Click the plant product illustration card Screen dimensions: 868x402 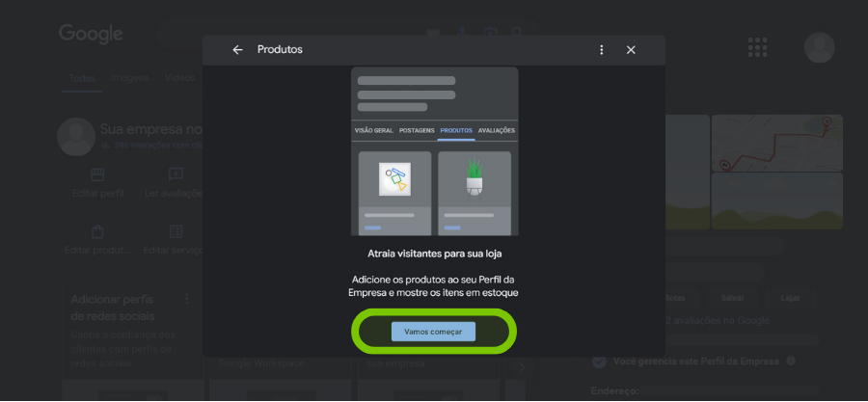click(x=475, y=193)
